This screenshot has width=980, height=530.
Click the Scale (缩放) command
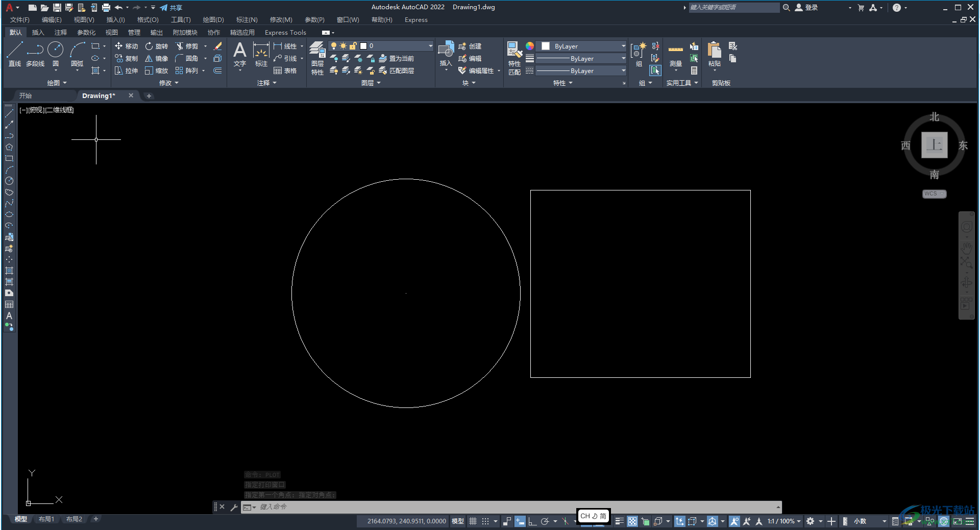[156, 70]
